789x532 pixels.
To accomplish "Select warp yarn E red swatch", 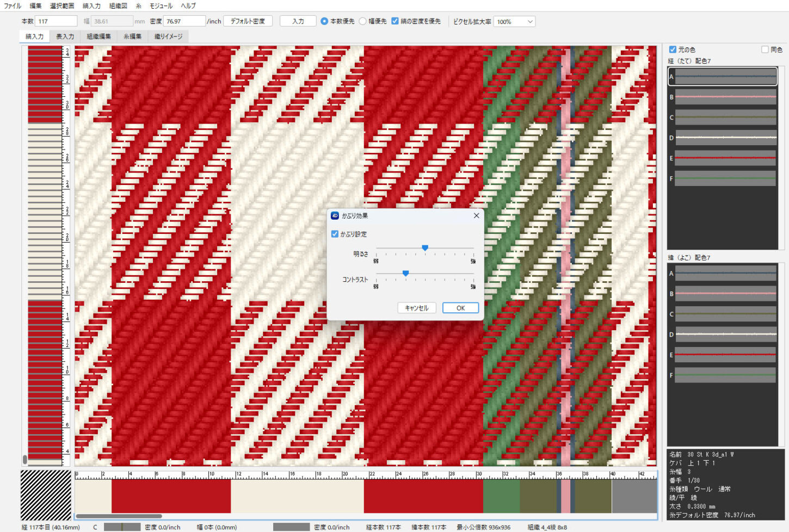I will (725, 158).
